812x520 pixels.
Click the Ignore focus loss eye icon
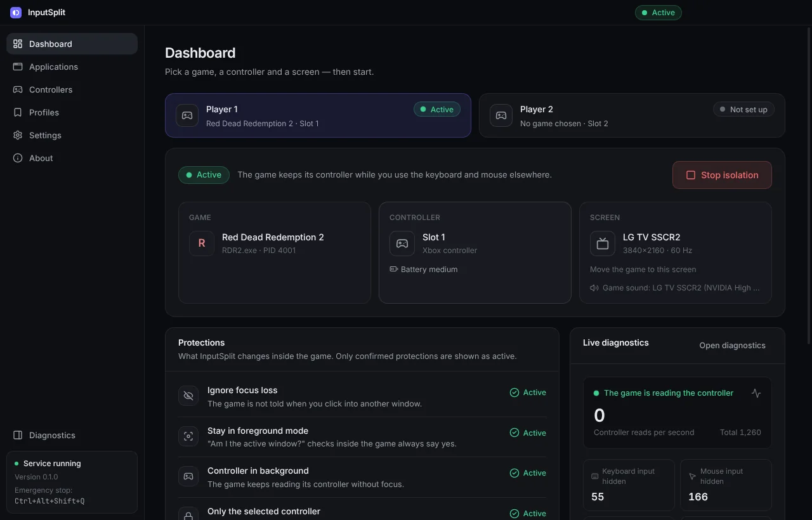pos(188,396)
